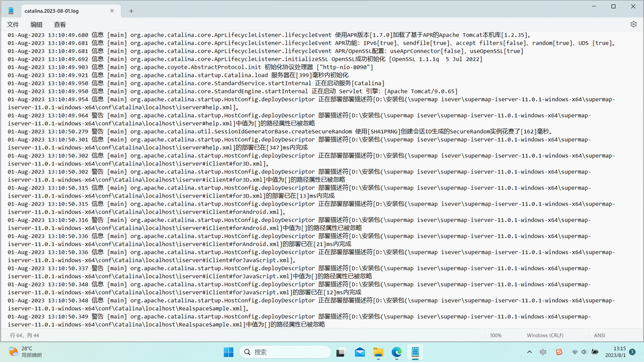Viewport: 644px width, 362px height.
Task: Open the 编辑 menu
Action: (x=36, y=25)
